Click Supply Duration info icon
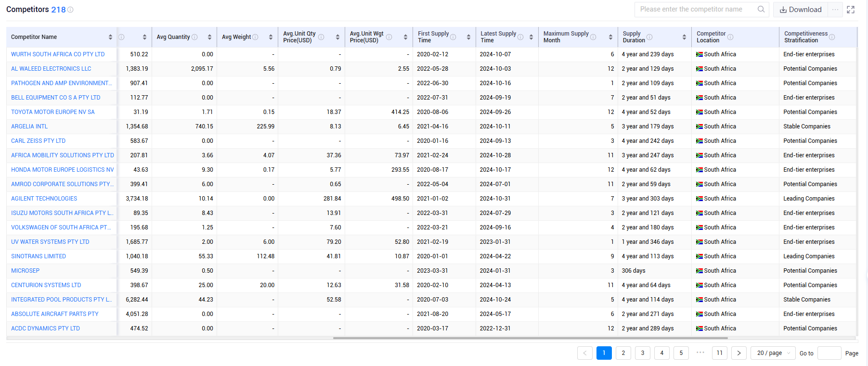Image resolution: width=868 pixels, height=366 pixels. (x=649, y=37)
